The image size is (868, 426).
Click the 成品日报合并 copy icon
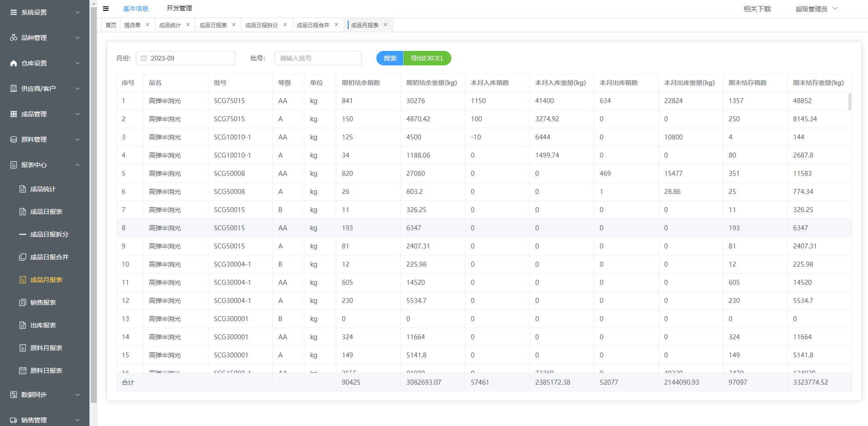pyautogui.click(x=23, y=257)
